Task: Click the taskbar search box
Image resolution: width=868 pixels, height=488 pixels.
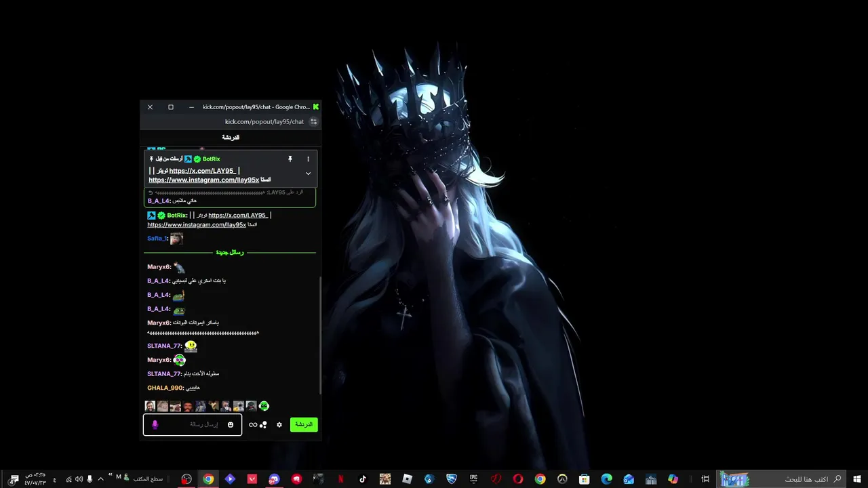Action: pos(781,479)
